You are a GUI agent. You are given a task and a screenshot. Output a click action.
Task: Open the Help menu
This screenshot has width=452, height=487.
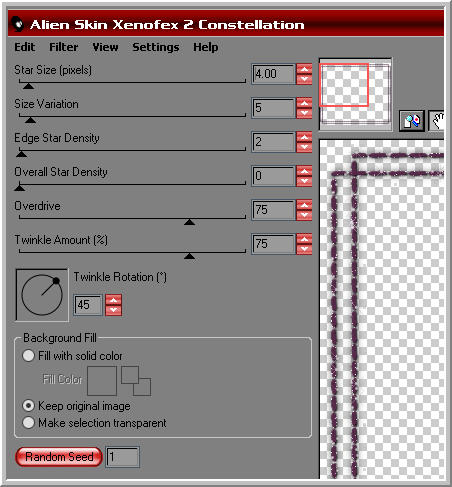[206, 47]
